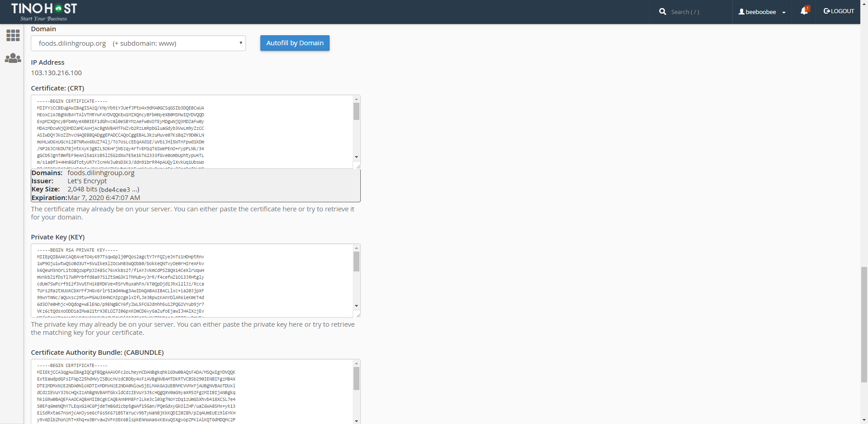Image resolution: width=868 pixels, height=424 pixels.
Task: Click the 'Certificate: (CRT)' label
Action: pos(57,88)
